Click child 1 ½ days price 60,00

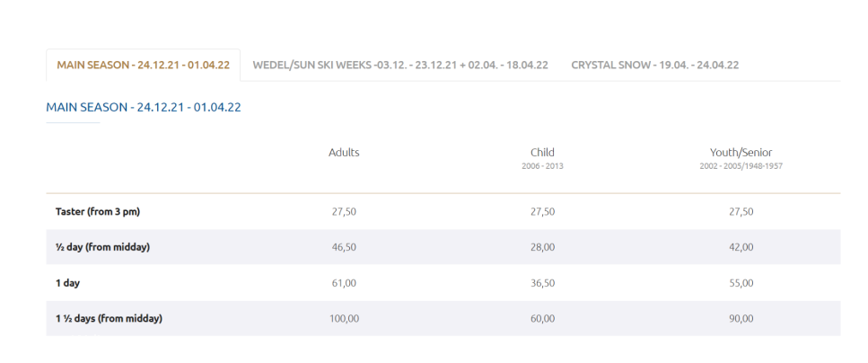542,318
